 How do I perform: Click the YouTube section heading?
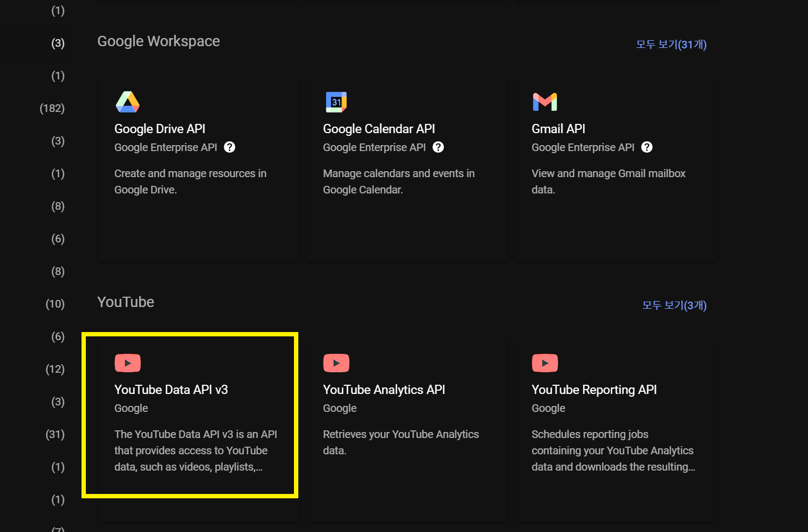[x=126, y=302]
